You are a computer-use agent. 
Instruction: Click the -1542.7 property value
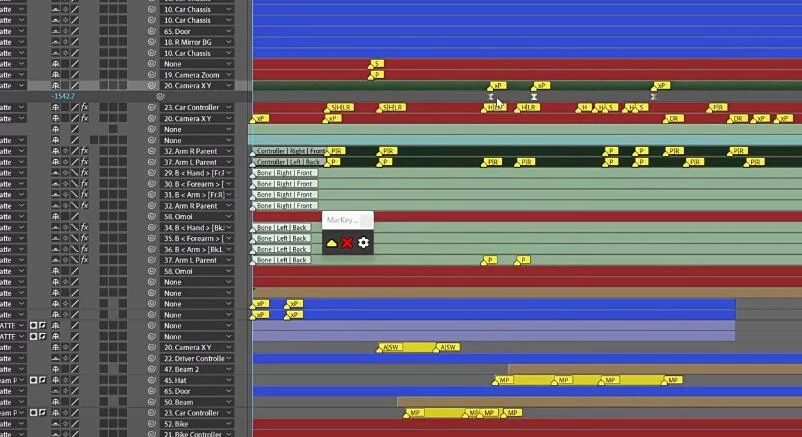click(x=66, y=96)
